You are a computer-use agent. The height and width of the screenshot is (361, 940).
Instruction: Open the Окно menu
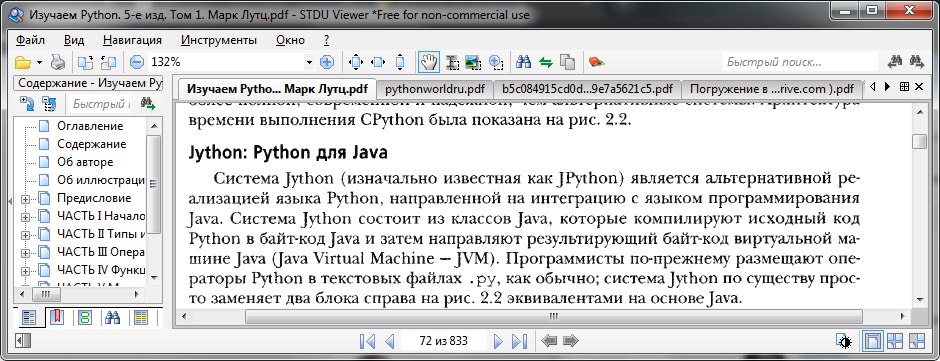tap(291, 40)
